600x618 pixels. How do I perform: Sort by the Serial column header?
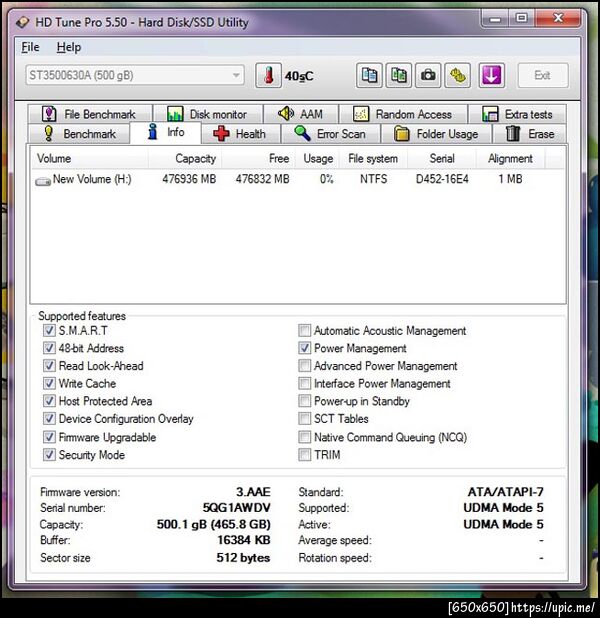[x=442, y=158]
